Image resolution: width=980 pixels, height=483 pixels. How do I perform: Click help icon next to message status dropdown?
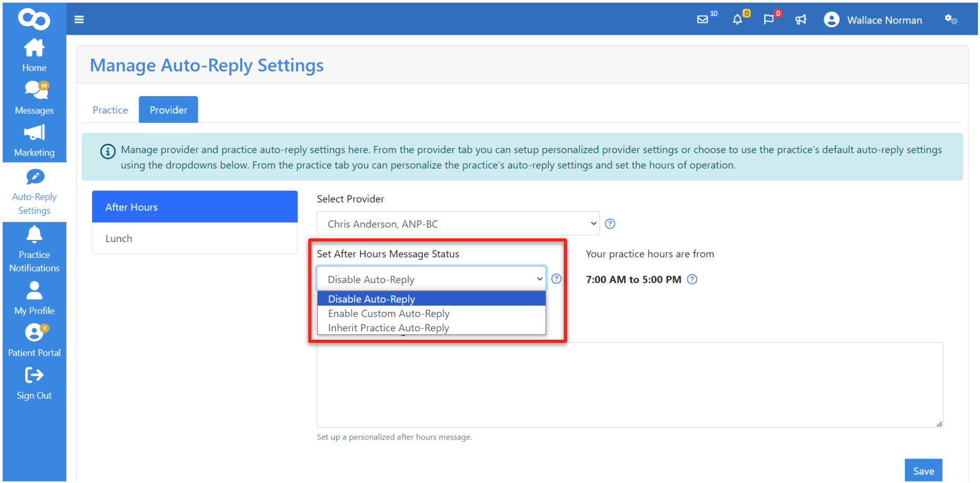point(556,279)
